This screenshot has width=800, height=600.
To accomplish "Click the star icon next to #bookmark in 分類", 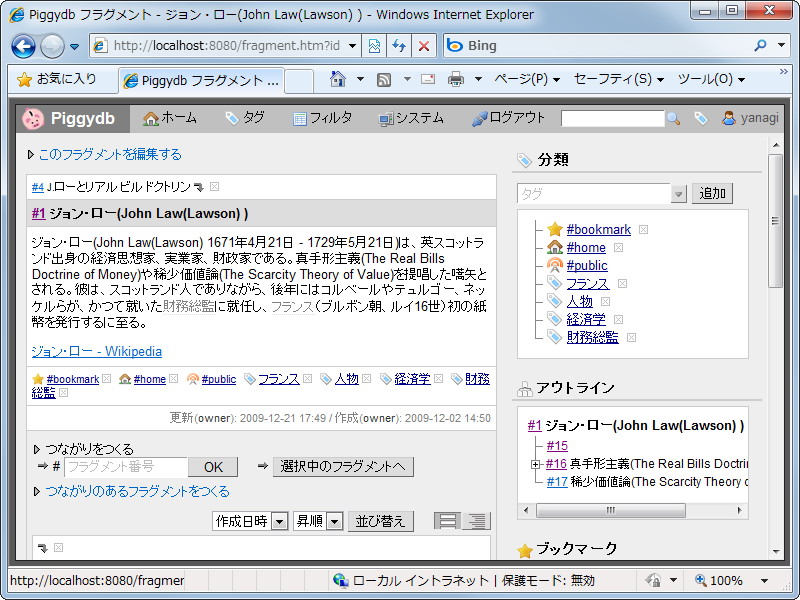I will pyautogui.click(x=555, y=229).
